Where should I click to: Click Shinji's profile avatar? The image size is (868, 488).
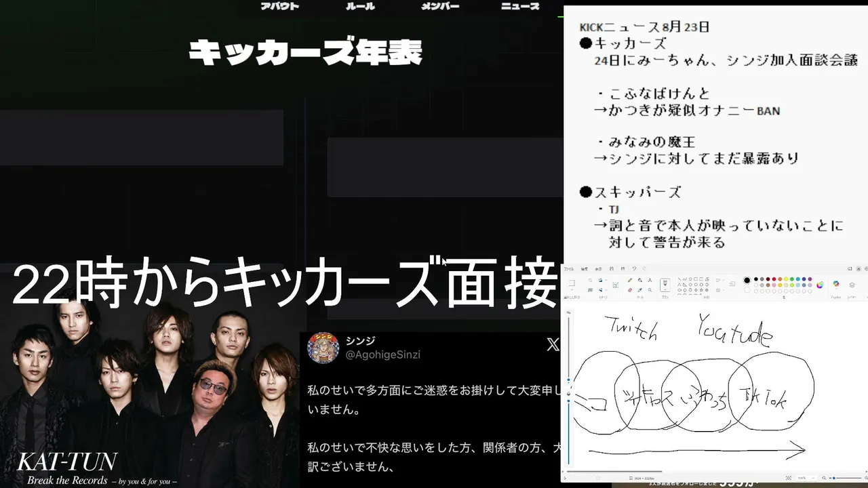pyautogui.click(x=323, y=348)
